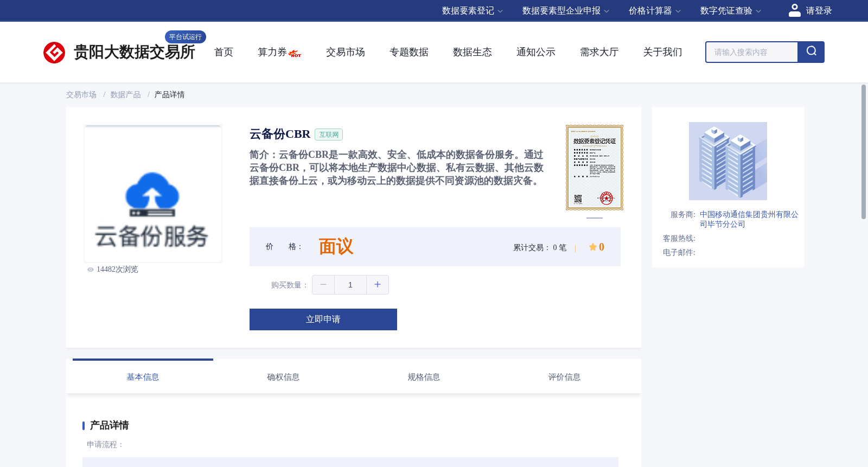Click the 客服热线 label
The width and height of the screenshot is (868, 467).
(679, 239)
